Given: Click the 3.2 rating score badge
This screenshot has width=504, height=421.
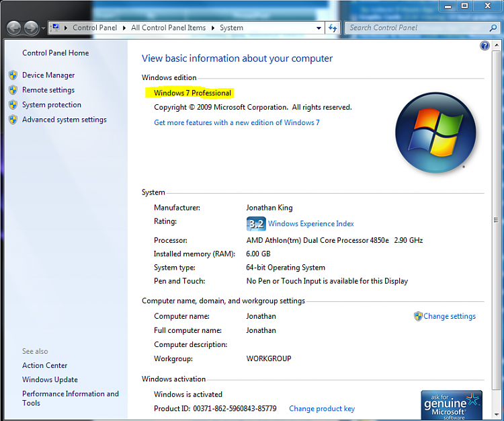Looking at the screenshot, I should (x=256, y=224).
